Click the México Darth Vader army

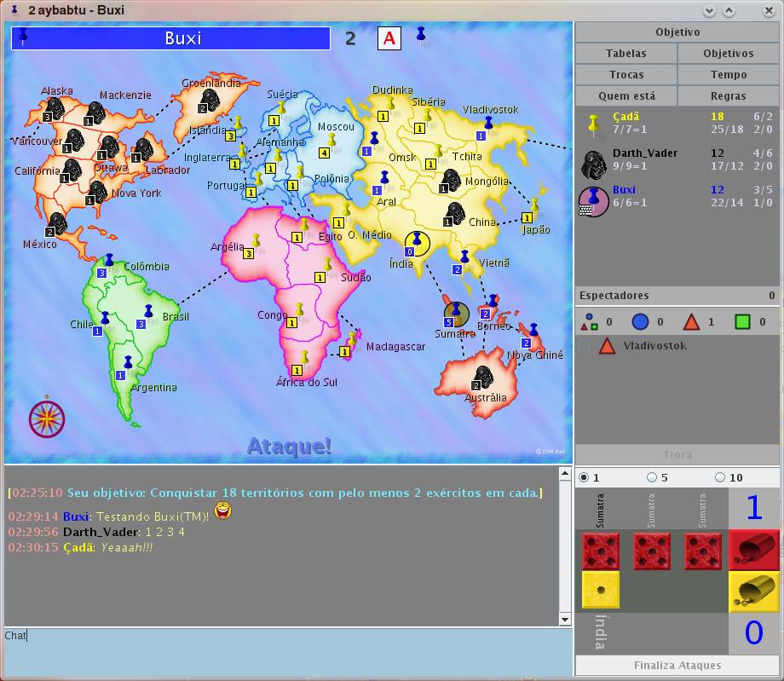[x=55, y=224]
